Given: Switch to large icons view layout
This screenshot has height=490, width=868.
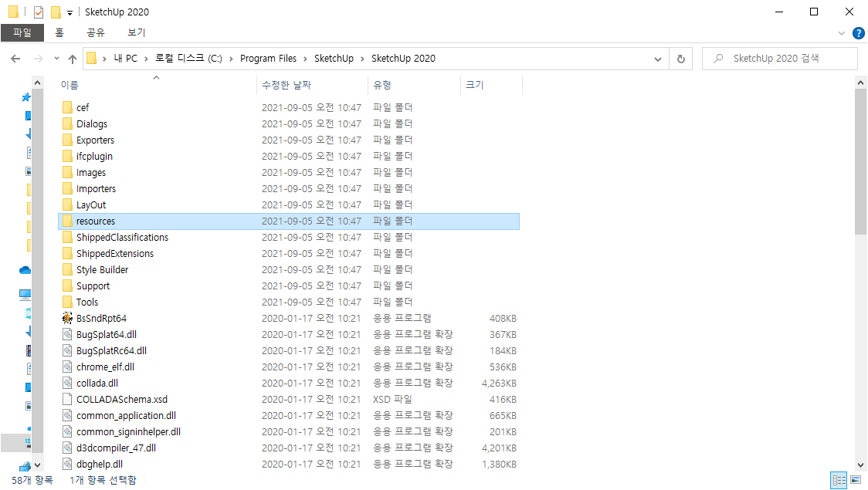Looking at the screenshot, I should [x=856, y=480].
